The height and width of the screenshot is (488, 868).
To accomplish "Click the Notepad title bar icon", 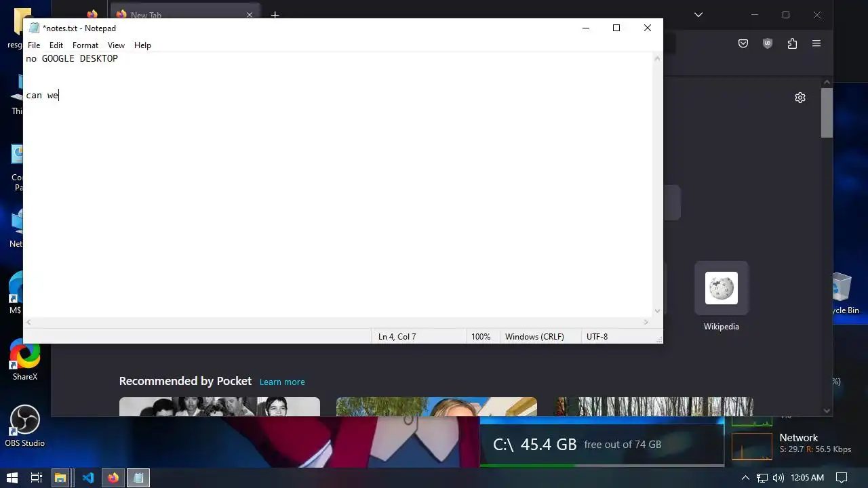I will (34, 28).
